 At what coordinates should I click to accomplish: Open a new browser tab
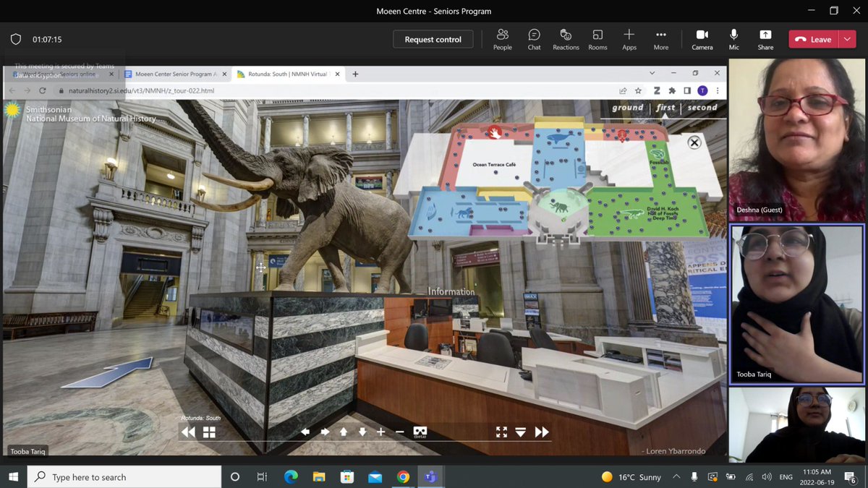[x=355, y=74]
